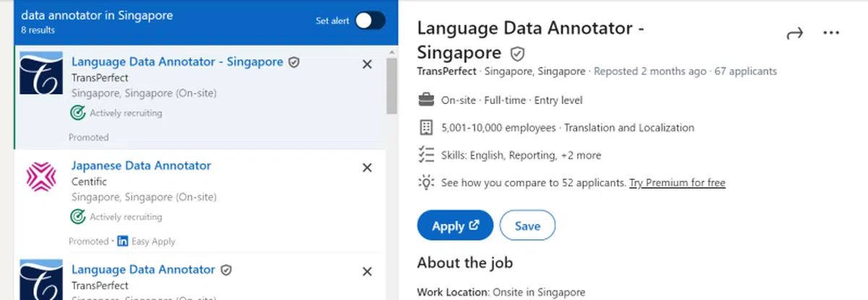Click the lightbulb icon beside applicant comparison
Screen dimensions: 868x300
point(426,183)
